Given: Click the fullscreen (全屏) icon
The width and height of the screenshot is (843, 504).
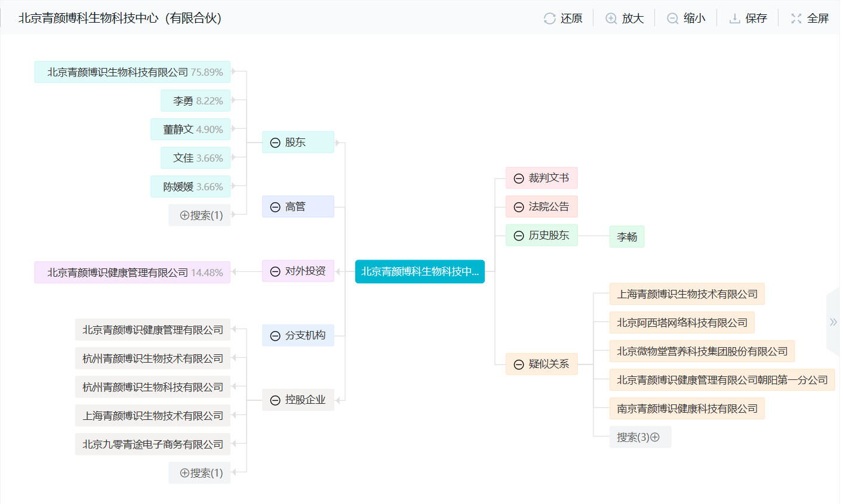Looking at the screenshot, I should pyautogui.click(x=796, y=18).
